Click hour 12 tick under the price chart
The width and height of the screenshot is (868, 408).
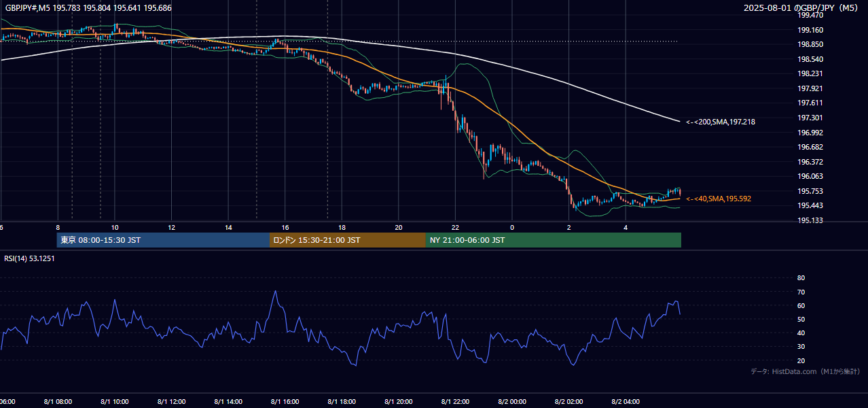point(171,227)
